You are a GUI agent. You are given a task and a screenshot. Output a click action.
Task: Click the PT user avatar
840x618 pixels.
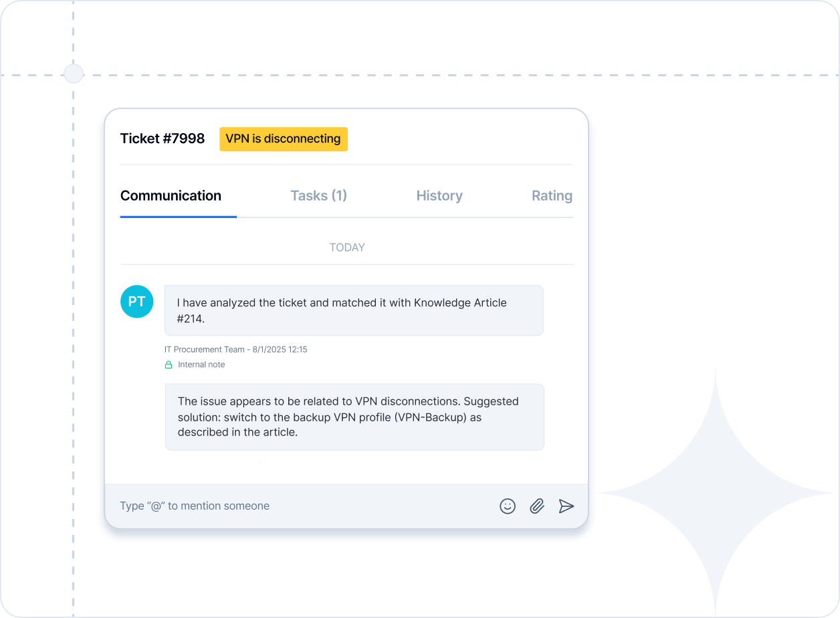pyautogui.click(x=137, y=302)
